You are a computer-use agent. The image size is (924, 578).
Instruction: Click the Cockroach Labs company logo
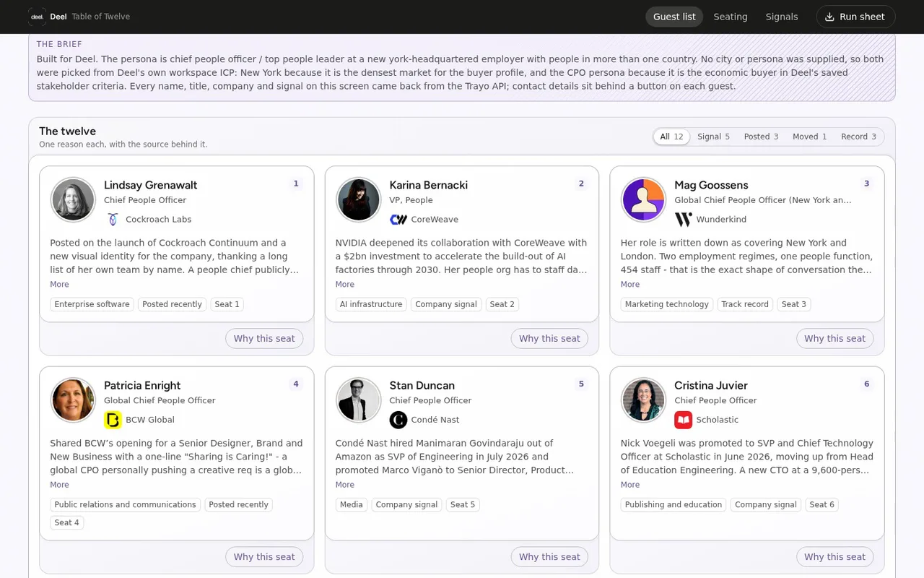pyautogui.click(x=113, y=219)
